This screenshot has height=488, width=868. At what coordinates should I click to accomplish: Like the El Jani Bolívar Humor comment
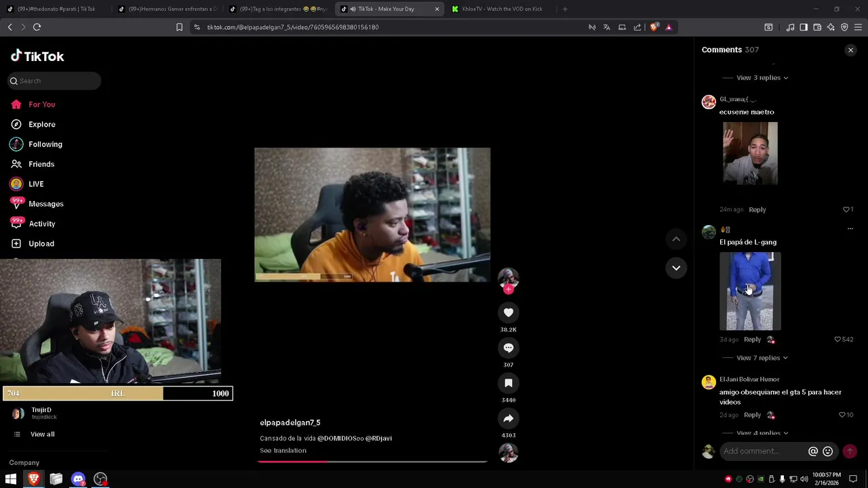[842, 415]
